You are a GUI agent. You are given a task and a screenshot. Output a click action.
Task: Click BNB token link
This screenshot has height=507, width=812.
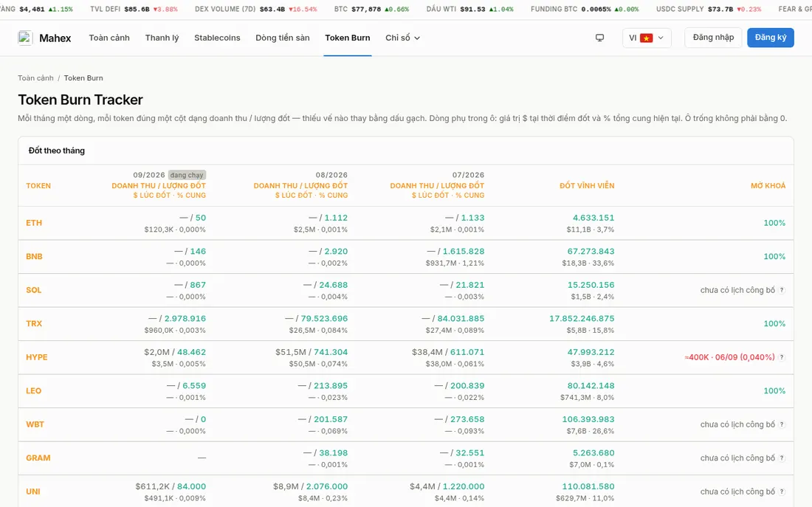coord(34,256)
